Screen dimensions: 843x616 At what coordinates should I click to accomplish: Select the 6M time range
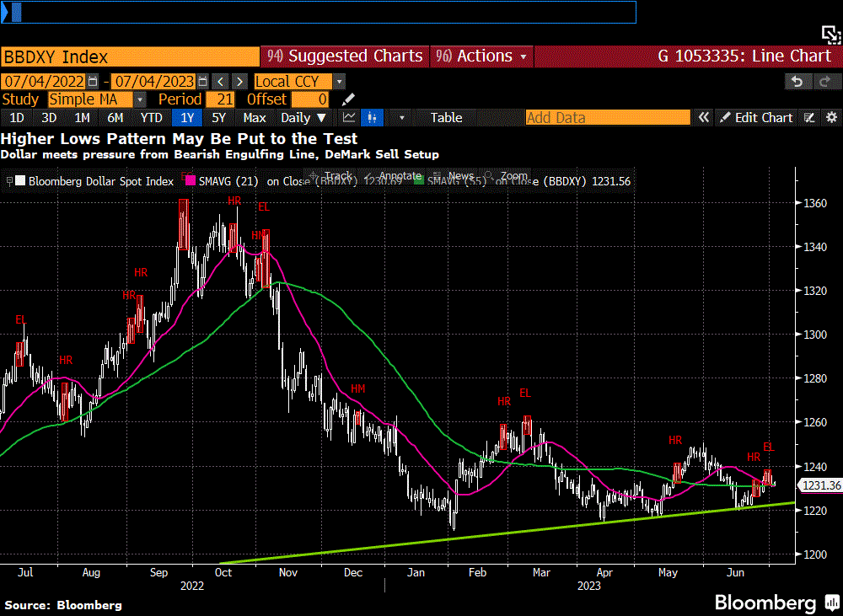click(115, 118)
